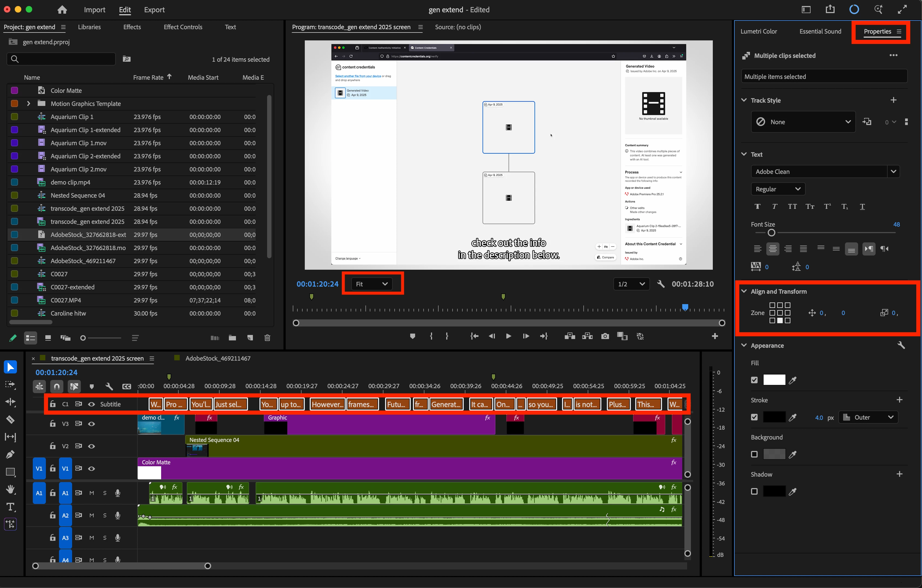Click the Add Marker button below monitor
Screen dimensions: 922x588
(412, 336)
